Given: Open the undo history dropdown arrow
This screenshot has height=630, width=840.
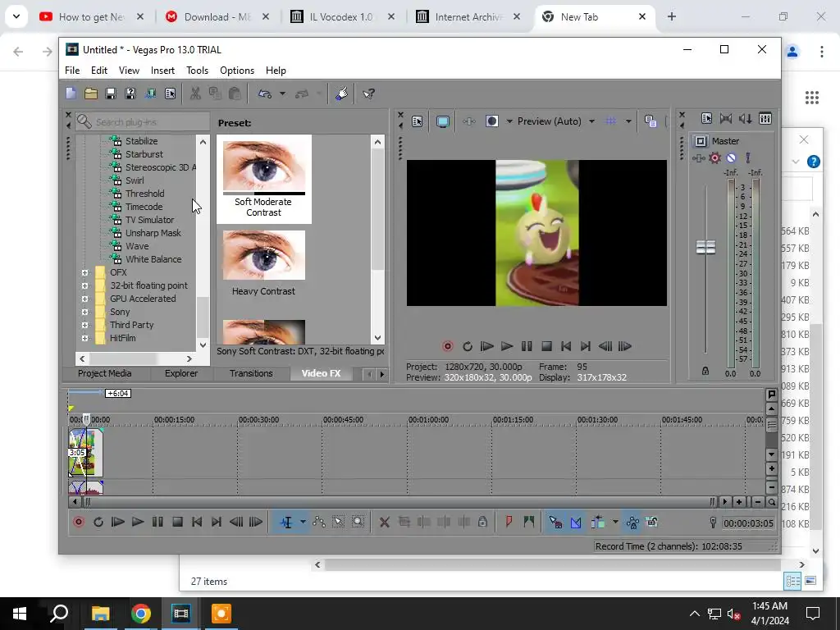Looking at the screenshot, I should 282,94.
